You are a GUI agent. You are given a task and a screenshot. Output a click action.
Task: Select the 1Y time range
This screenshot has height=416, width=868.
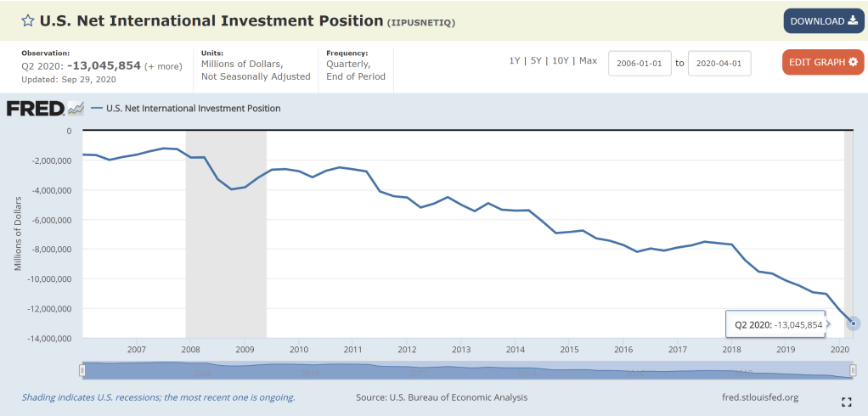point(515,61)
